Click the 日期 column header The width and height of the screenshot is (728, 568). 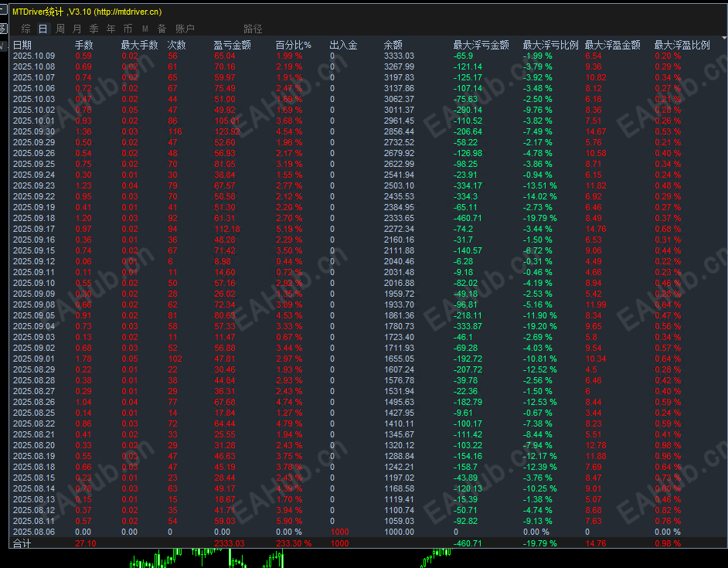[x=23, y=44]
